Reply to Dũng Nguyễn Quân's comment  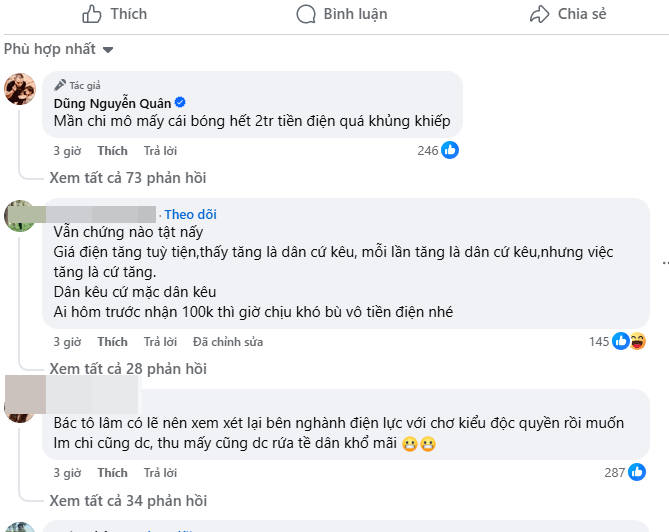point(160,151)
